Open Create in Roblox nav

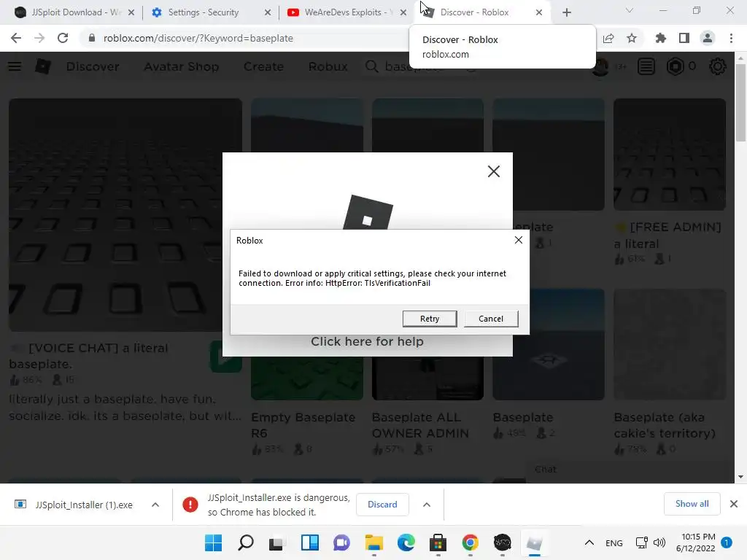coord(263,66)
